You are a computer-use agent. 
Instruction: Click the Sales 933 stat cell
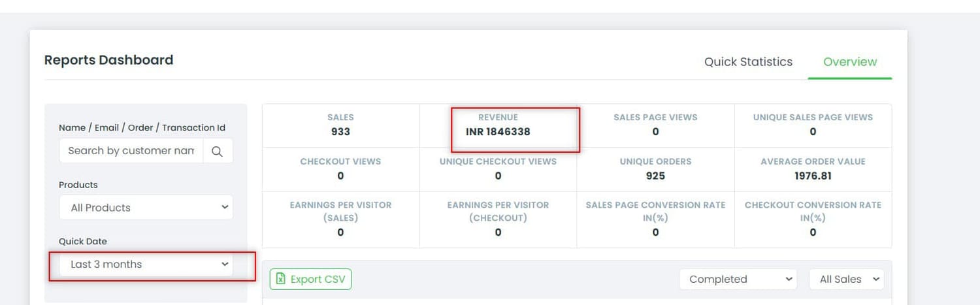click(x=340, y=125)
